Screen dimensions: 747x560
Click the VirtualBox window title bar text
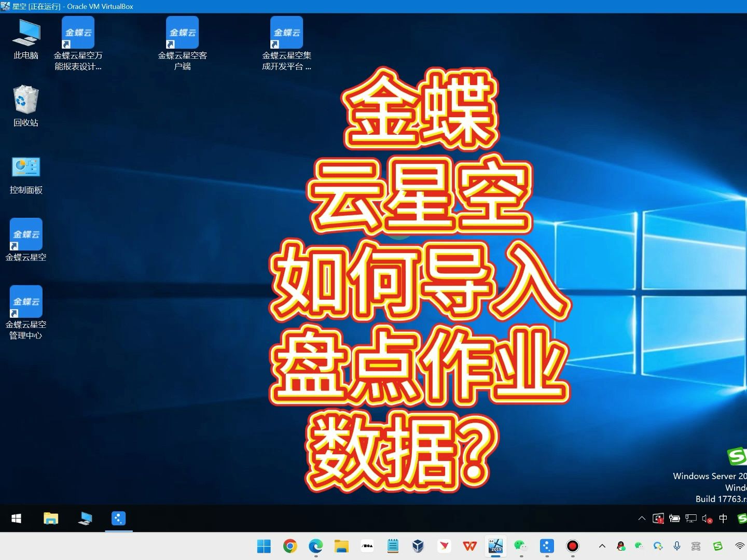[73, 6]
